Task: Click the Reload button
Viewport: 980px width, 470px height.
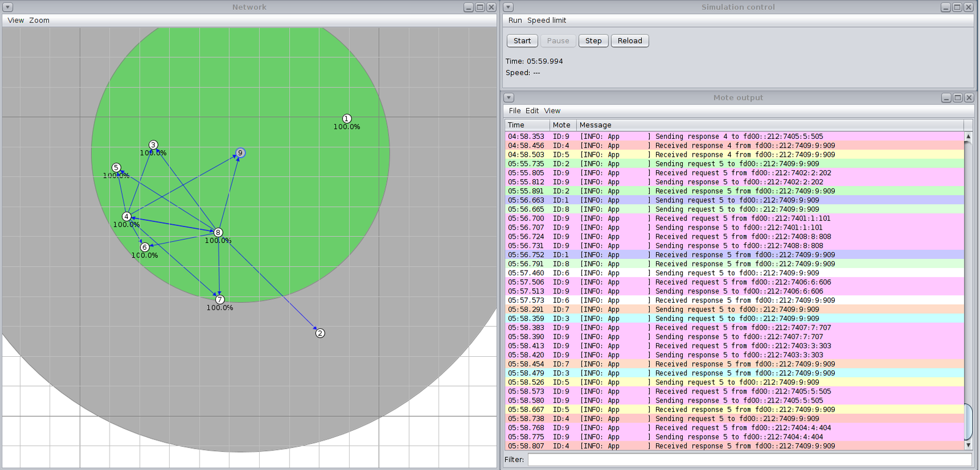Action: click(x=630, y=41)
